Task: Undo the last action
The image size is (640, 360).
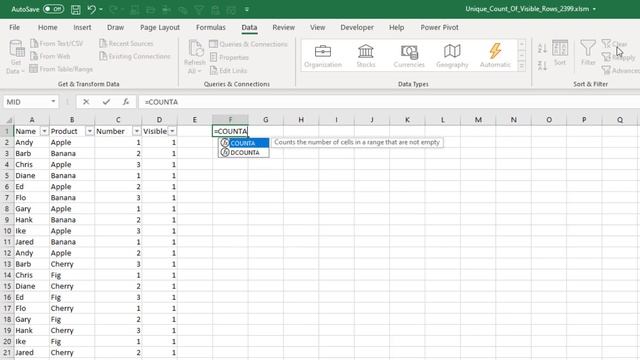Action: pos(91,9)
